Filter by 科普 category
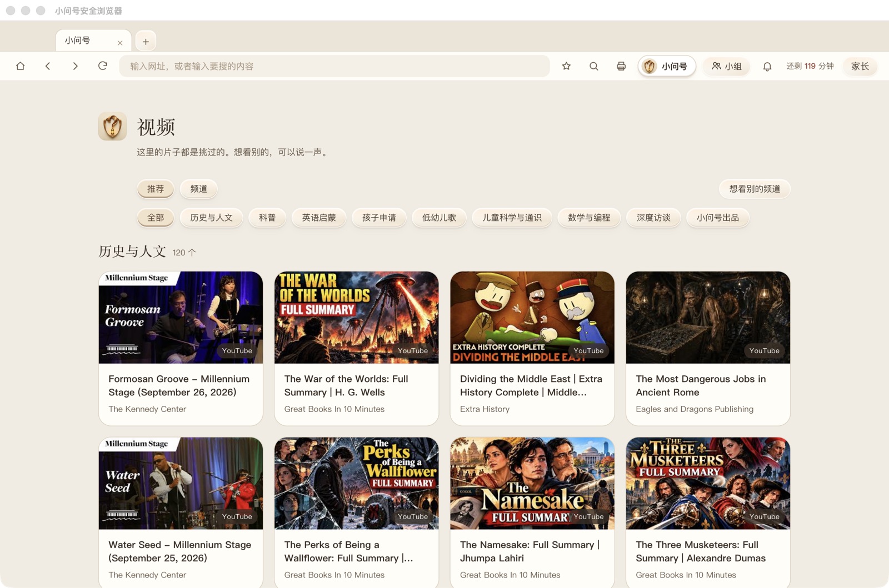This screenshot has height=588, width=889. [x=267, y=218]
